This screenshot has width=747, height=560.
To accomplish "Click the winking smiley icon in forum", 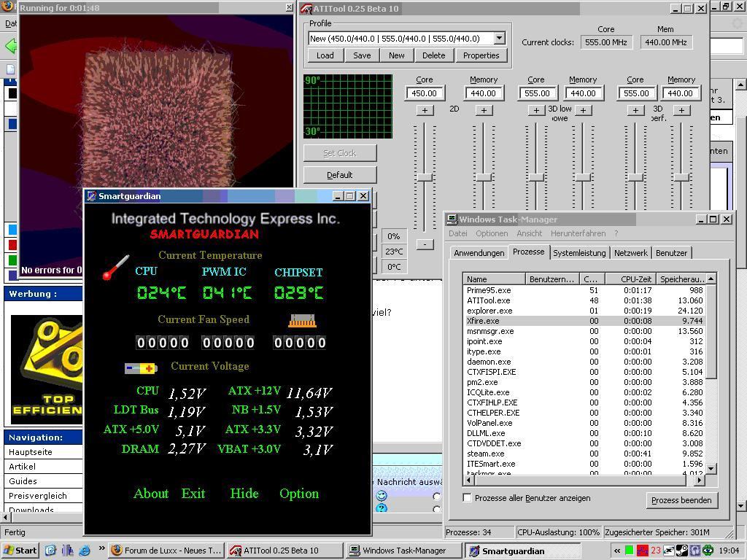I will pyautogui.click(x=382, y=496).
